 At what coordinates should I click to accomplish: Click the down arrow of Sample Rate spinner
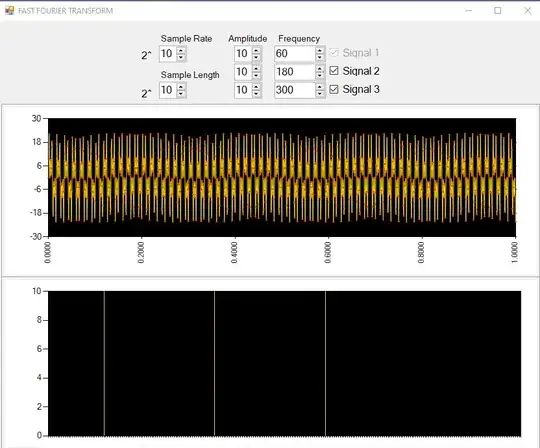(181, 57)
